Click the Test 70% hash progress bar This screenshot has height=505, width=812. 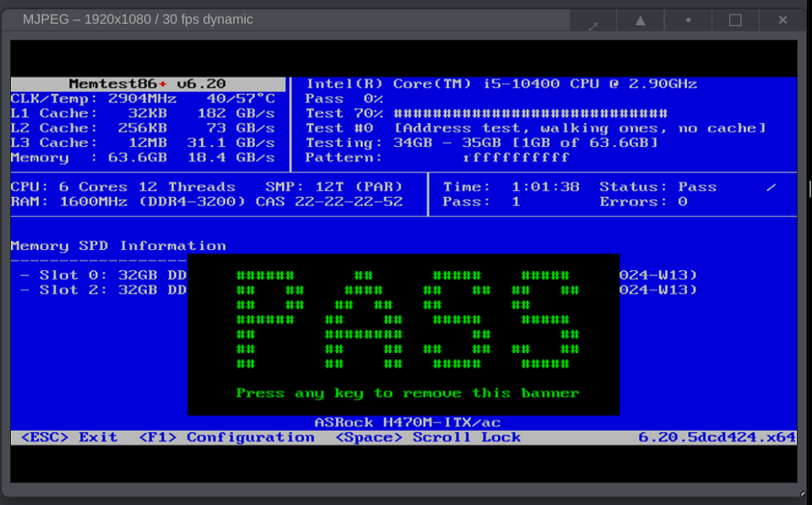click(x=531, y=113)
